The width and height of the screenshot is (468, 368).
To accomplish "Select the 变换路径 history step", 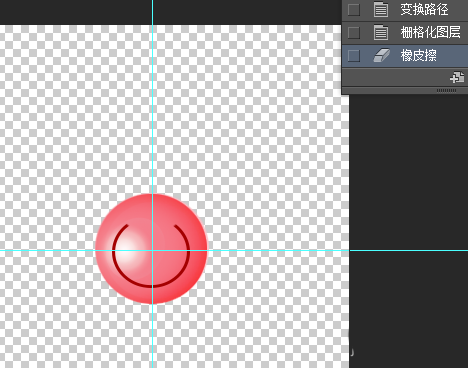I will 405,10.
